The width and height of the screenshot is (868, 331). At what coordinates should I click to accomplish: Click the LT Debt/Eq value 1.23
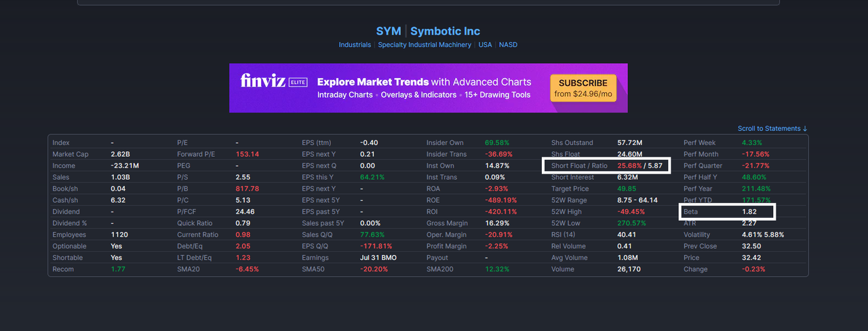[243, 258]
